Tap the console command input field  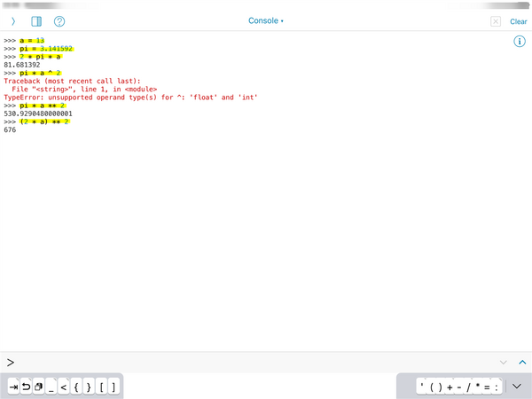(x=248, y=363)
